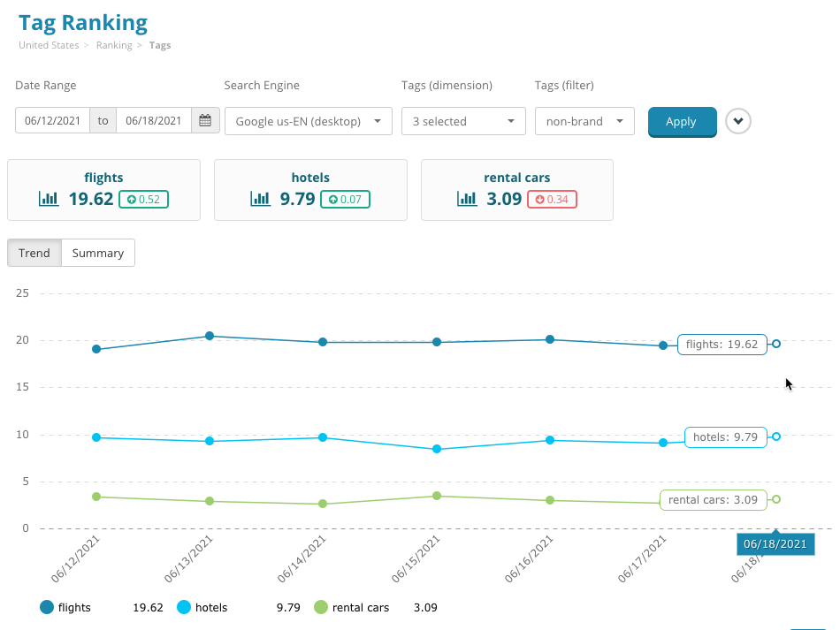Select the Trend tab

[x=34, y=253]
